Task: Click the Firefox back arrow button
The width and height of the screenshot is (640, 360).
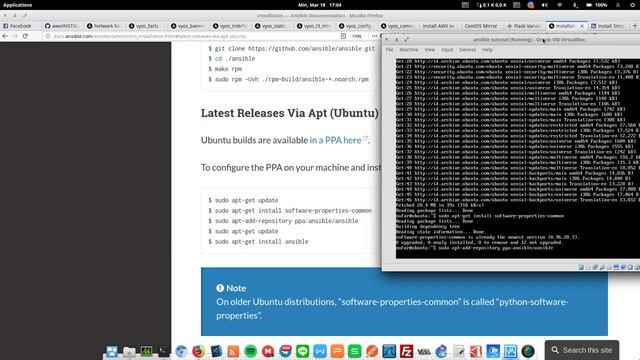Action: point(5,36)
